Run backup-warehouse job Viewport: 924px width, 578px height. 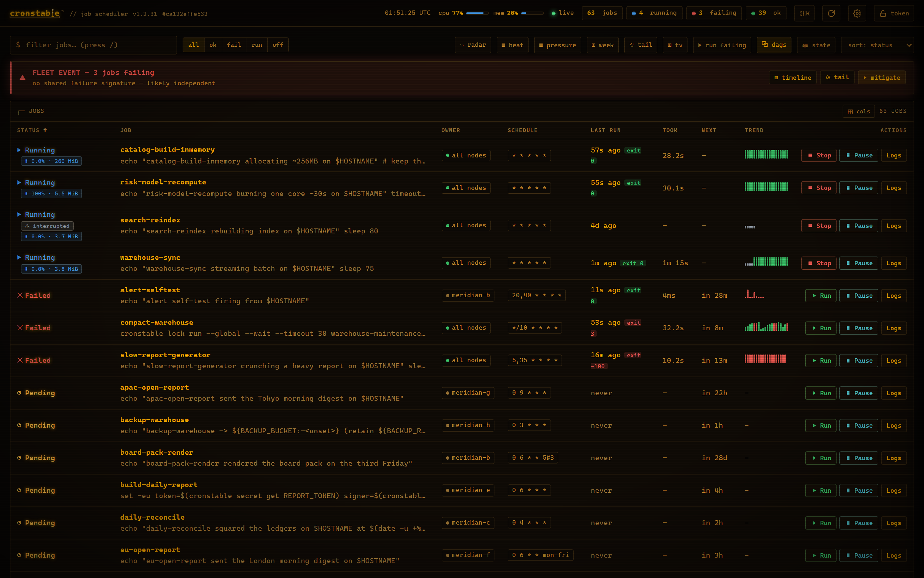coord(821,426)
